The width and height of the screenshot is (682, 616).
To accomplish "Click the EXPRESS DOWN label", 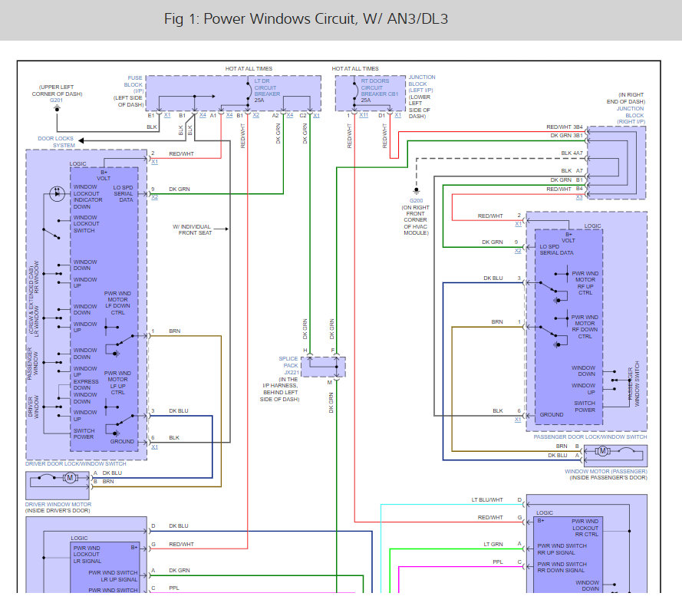I will 86,384.
